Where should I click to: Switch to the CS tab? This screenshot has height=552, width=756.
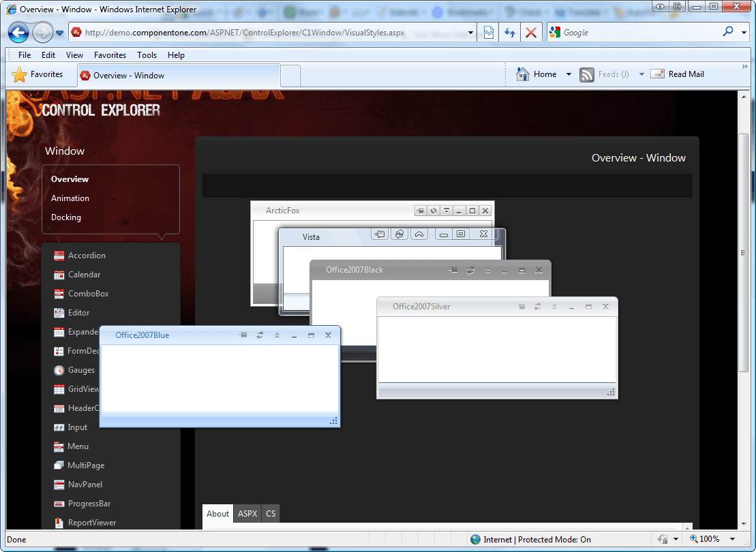(271, 513)
